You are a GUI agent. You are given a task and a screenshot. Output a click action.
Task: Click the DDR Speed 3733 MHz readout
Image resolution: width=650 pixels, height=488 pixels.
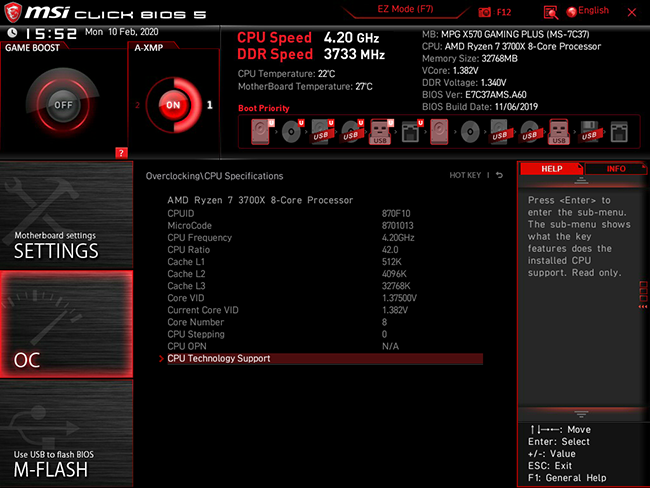pyautogui.click(x=311, y=54)
